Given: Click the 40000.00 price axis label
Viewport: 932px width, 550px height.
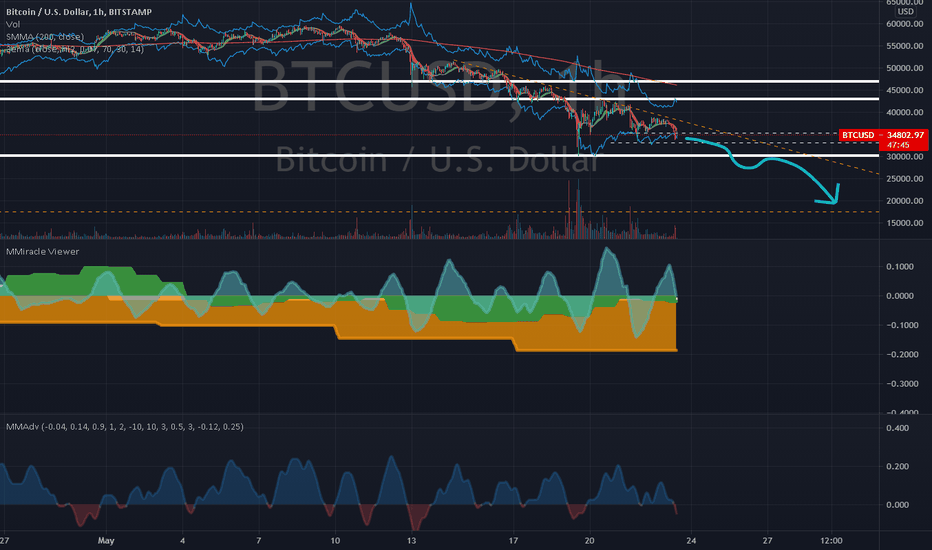Looking at the screenshot, I should point(905,112).
